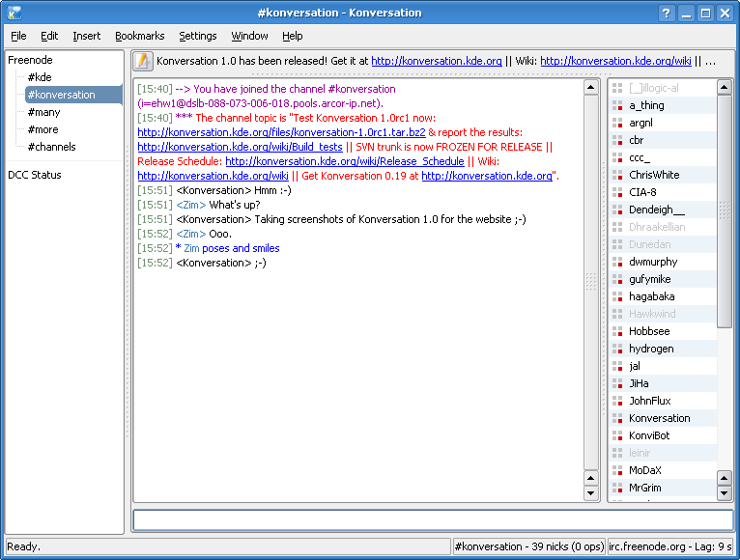Select nick leinir in the nick list
The height and width of the screenshot is (560, 740).
tap(663, 454)
